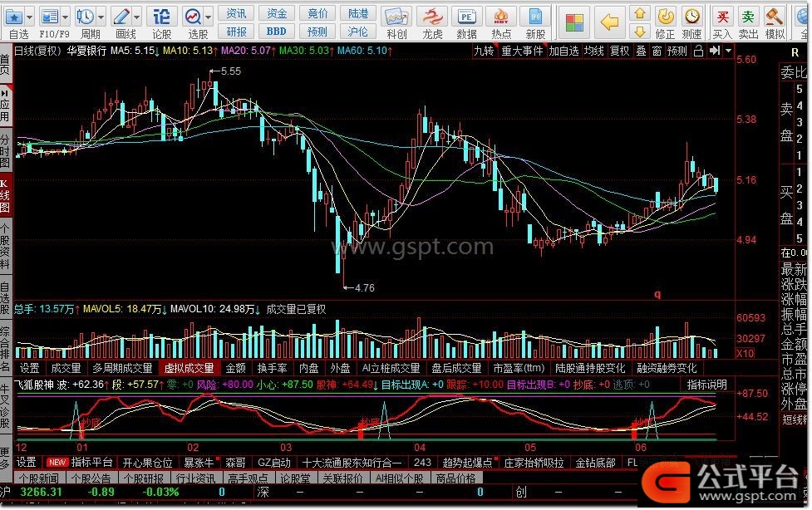The width and height of the screenshot is (812, 510).
Task: Click the 修正 data repair icon
Action: [x=666, y=17]
